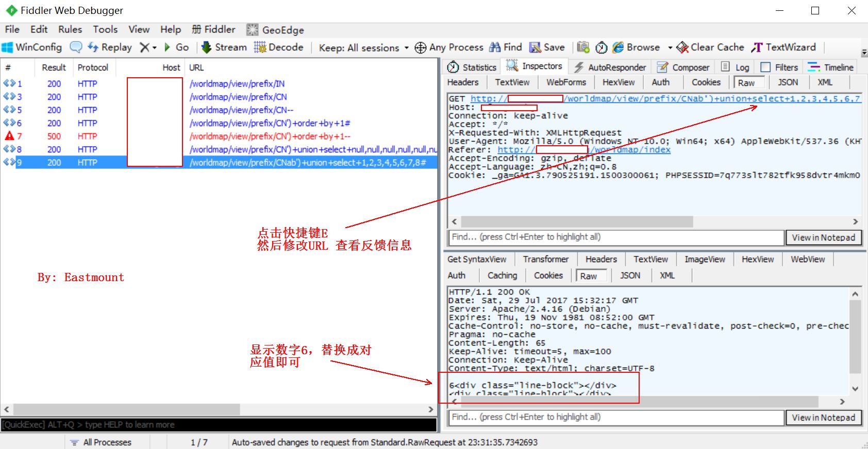Open the Keep: All sessions dropdown
Screen dimensions: 868x449
[x=364, y=48]
